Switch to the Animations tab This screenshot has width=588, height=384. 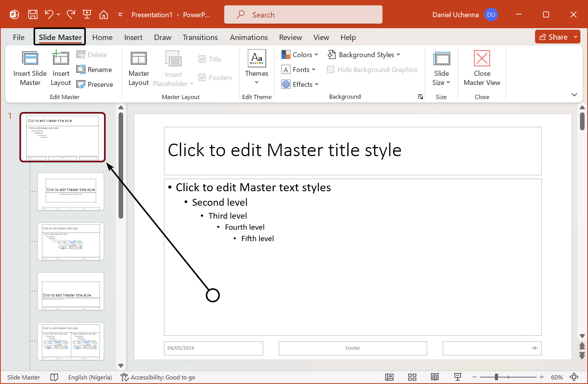coord(249,37)
